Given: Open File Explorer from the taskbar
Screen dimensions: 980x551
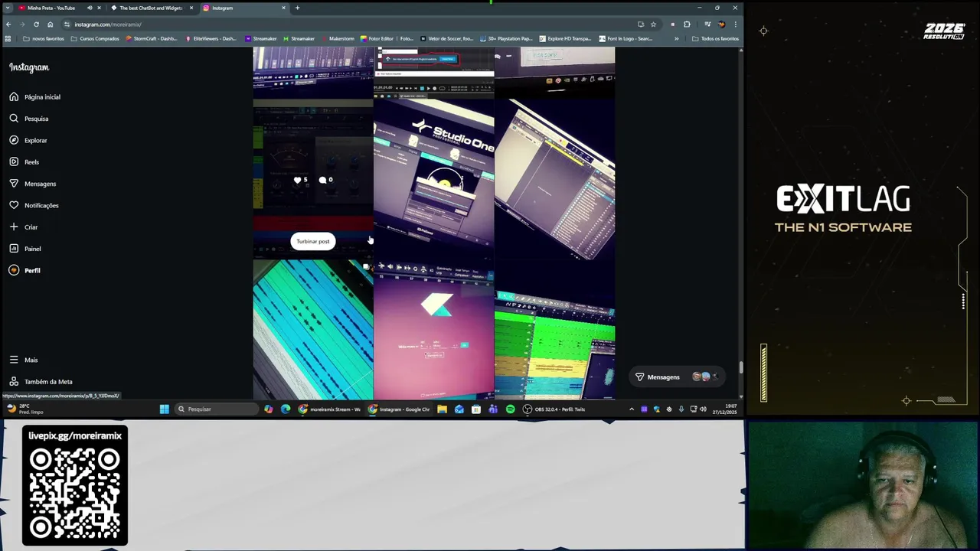Looking at the screenshot, I should point(442,409).
